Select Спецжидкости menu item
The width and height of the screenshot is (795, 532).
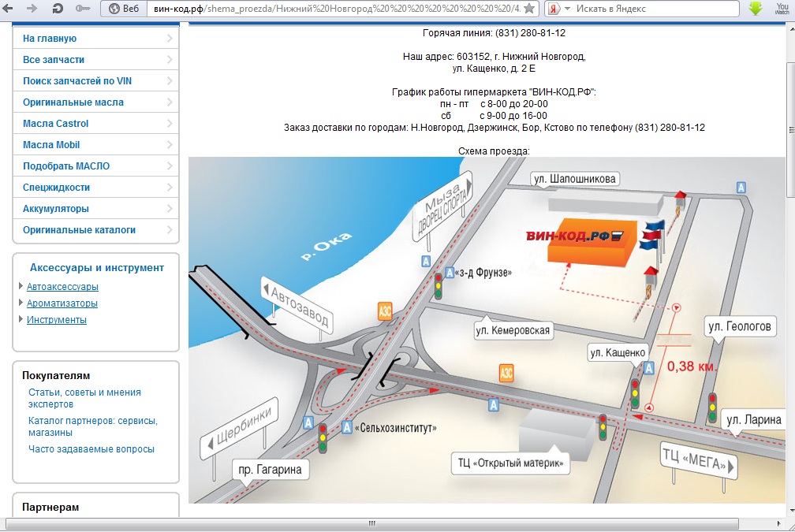pos(96,188)
